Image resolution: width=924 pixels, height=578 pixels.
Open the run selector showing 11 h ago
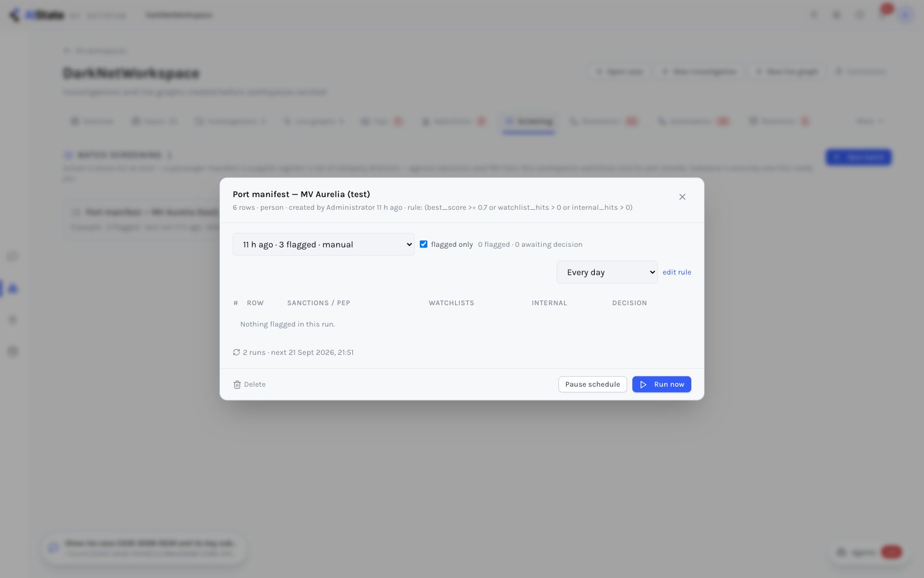(x=323, y=244)
